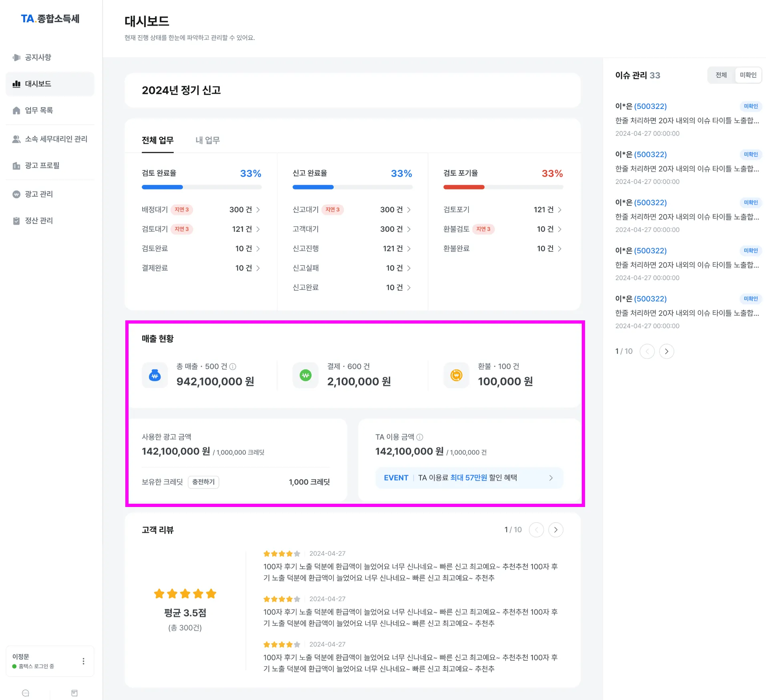Click the 홈택스 로그인 중 status text
The width and height of the screenshot is (766, 700).
[36, 666]
